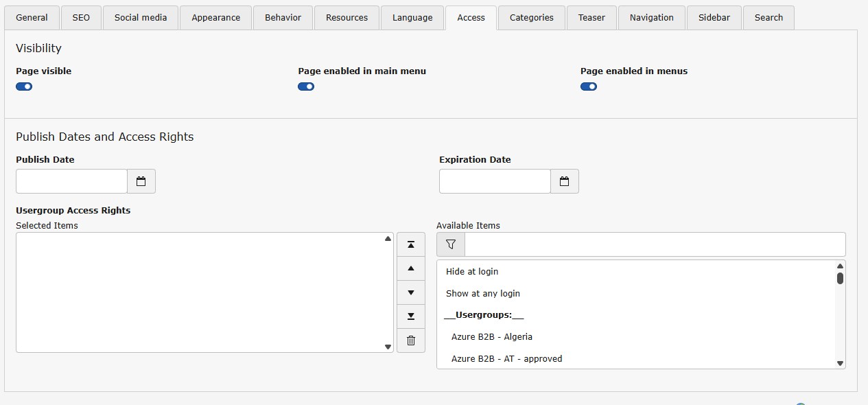The image size is (868, 405).
Task: Toggle the Page visible switch
Action: click(x=24, y=86)
